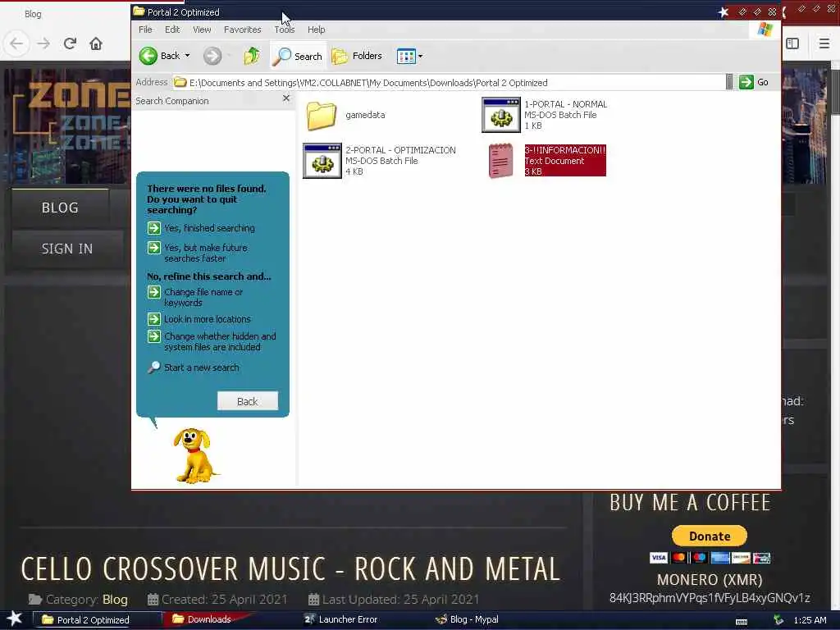The image size is (840, 630).
Task: Close the Search Companion pane
Action: [x=286, y=98]
